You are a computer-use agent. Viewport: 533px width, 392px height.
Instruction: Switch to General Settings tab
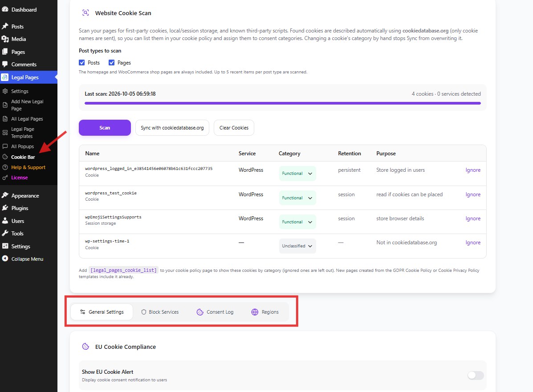(x=102, y=312)
